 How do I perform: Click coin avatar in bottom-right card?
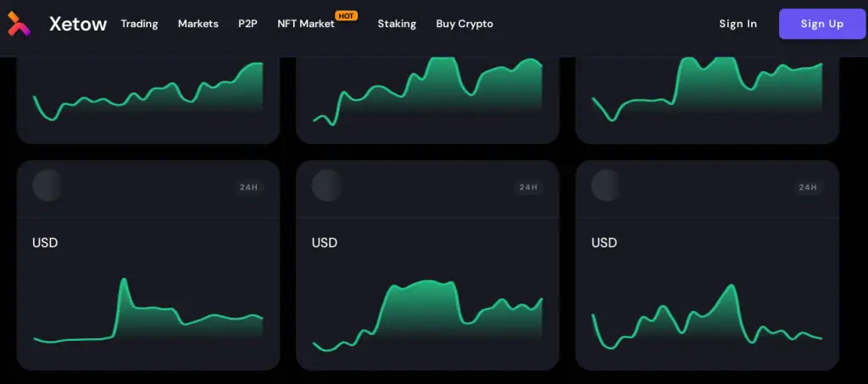[x=606, y=186]
